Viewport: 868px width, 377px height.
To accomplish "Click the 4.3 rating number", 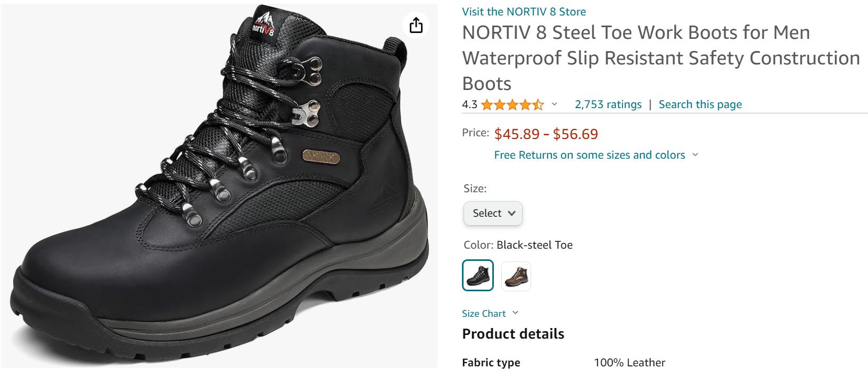I will [469, 104].
